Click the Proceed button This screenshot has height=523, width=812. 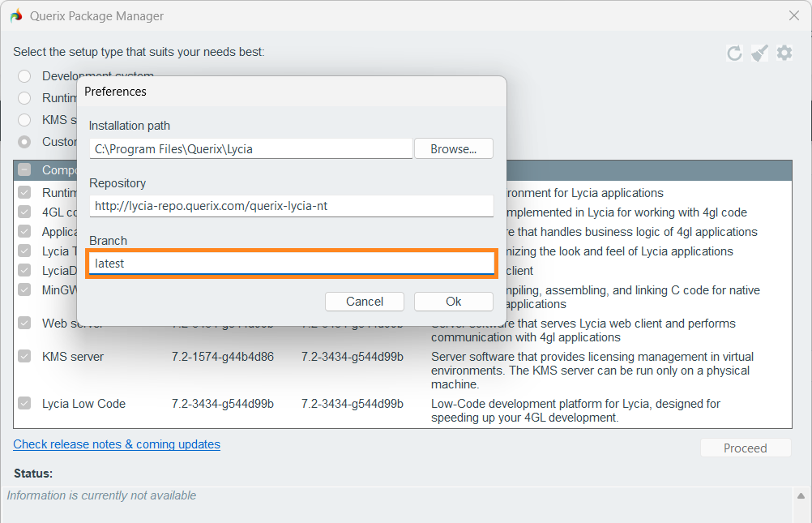(745, 448)
